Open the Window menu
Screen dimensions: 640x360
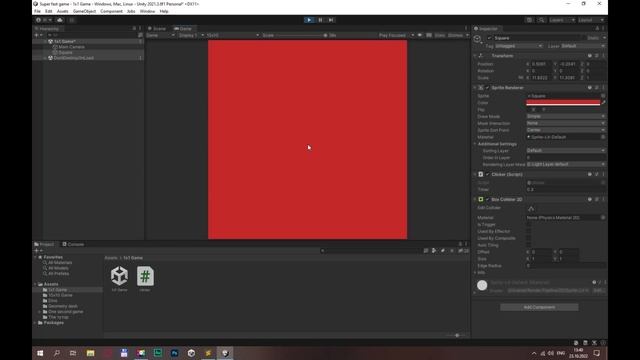147,11
